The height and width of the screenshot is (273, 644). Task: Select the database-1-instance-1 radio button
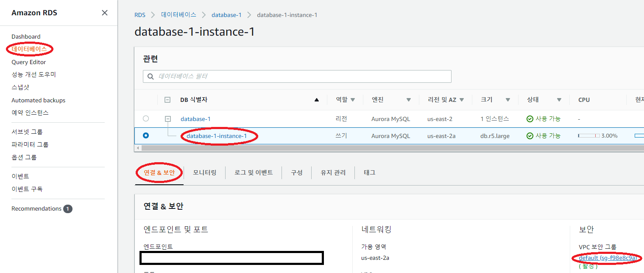coord(146,135)
